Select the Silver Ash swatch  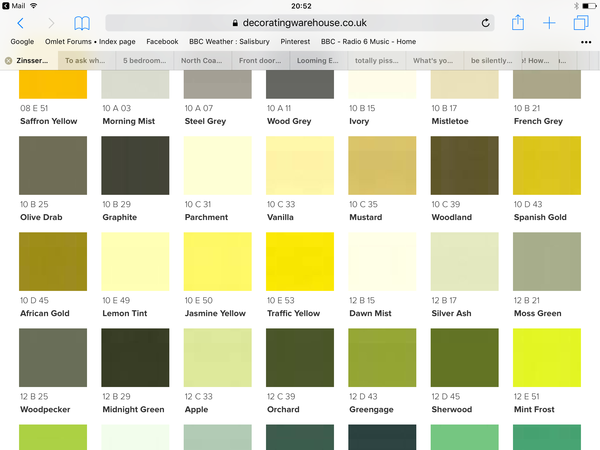tap(465, 261)
